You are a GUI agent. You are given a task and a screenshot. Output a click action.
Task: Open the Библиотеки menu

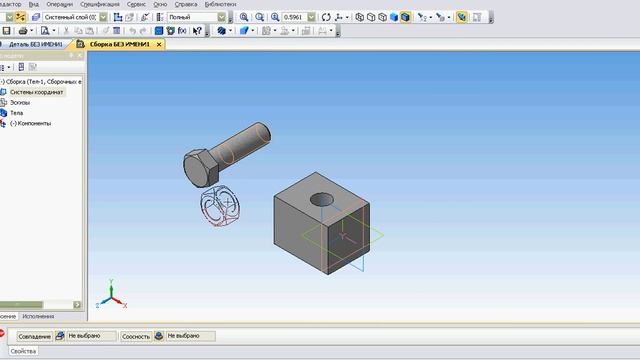pos(220,4)
